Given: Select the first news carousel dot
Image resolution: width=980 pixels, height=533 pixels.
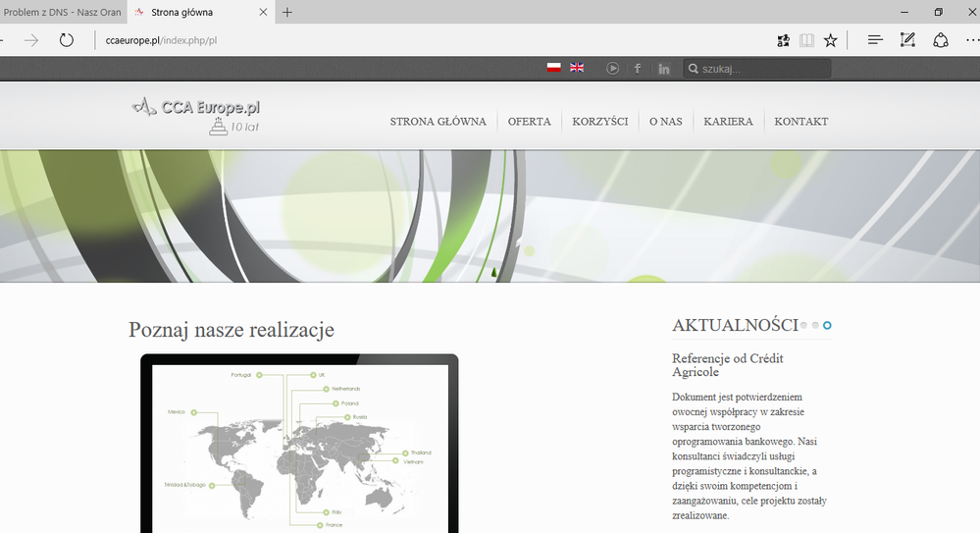Looking at the screenshot, I should (804, 325).
